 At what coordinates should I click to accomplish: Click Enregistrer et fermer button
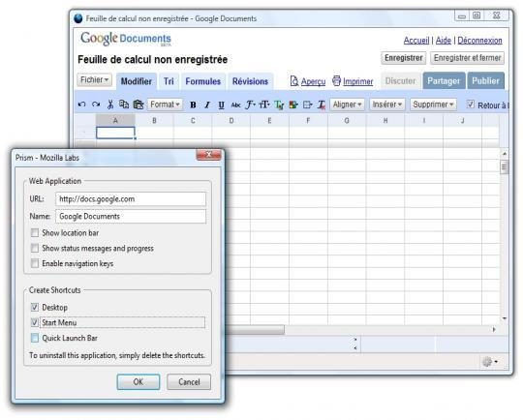pos(467,58)
